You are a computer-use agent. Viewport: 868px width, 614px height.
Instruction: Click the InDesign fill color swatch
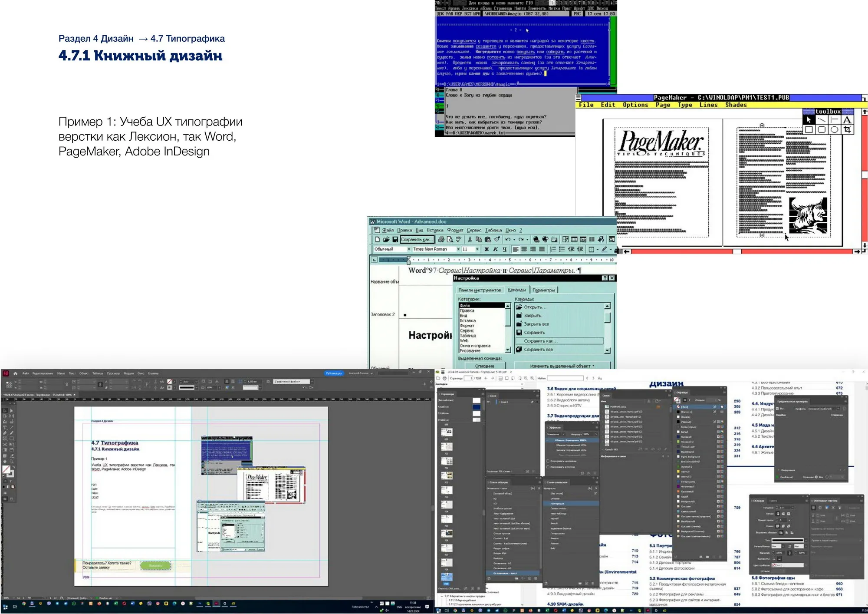[x=6, y=469]
